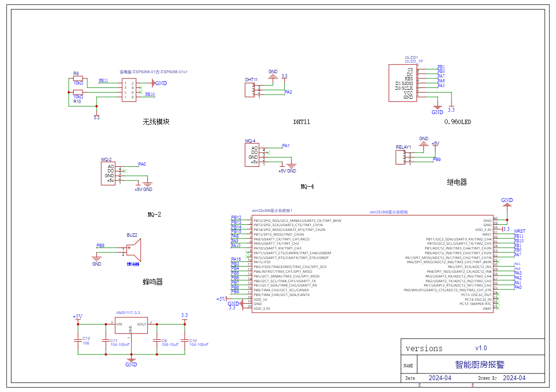Click the 2024-04 value next to Date

(x=440, y=378)
